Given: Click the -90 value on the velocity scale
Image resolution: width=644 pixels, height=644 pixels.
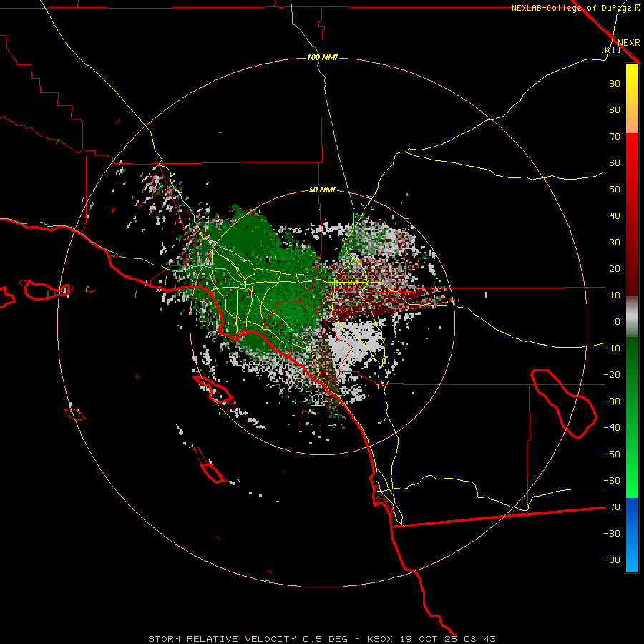Looking at the screenshot, I should click(612, 560).
